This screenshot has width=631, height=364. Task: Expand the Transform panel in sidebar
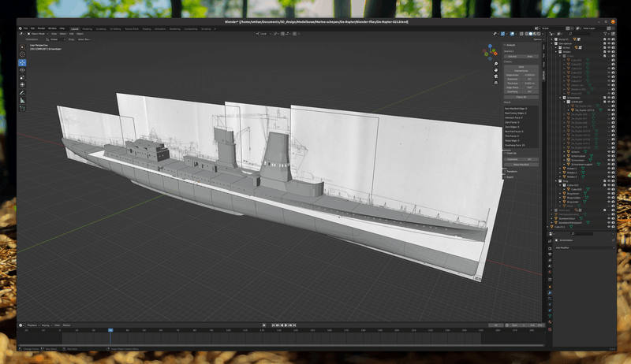pos(510,171)
